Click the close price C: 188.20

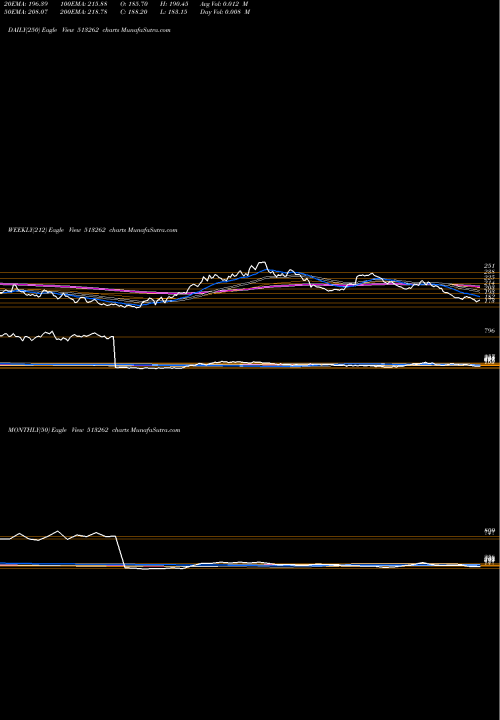click(133, 12)
